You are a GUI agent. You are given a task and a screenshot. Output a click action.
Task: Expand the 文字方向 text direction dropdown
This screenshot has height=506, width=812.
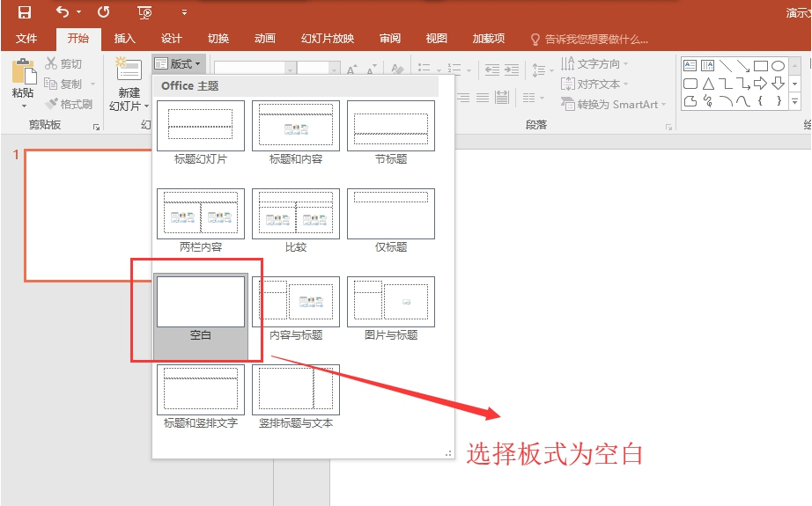tap(596, 63)
